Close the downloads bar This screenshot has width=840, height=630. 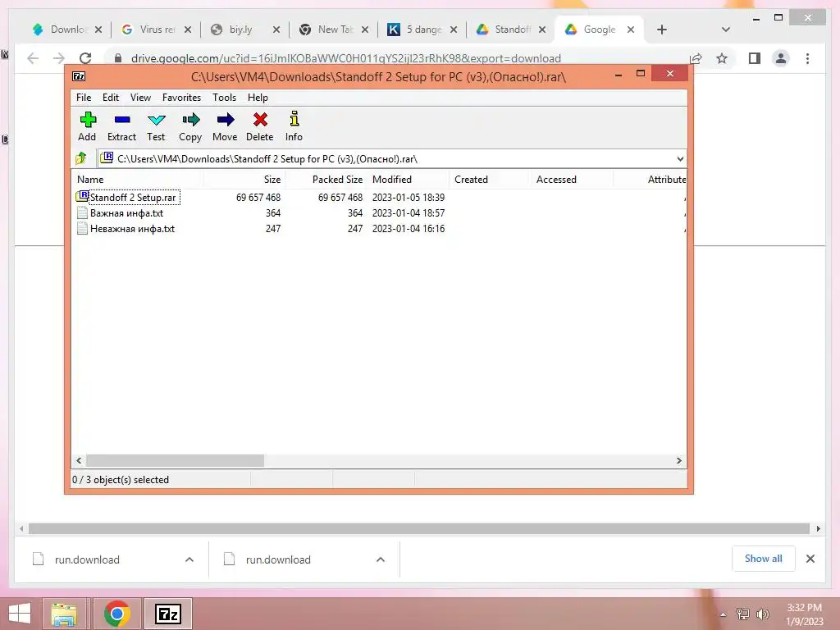(810, 559)
